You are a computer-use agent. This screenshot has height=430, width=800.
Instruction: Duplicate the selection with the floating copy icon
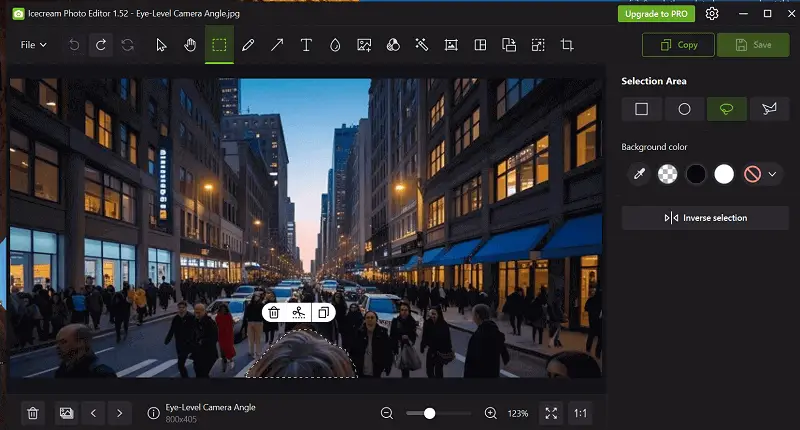click(323, 312)
